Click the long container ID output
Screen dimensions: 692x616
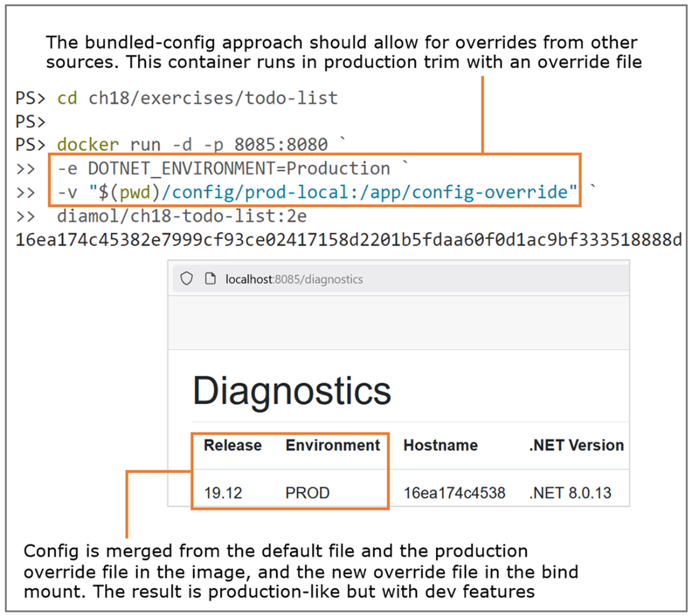[349, 240]
